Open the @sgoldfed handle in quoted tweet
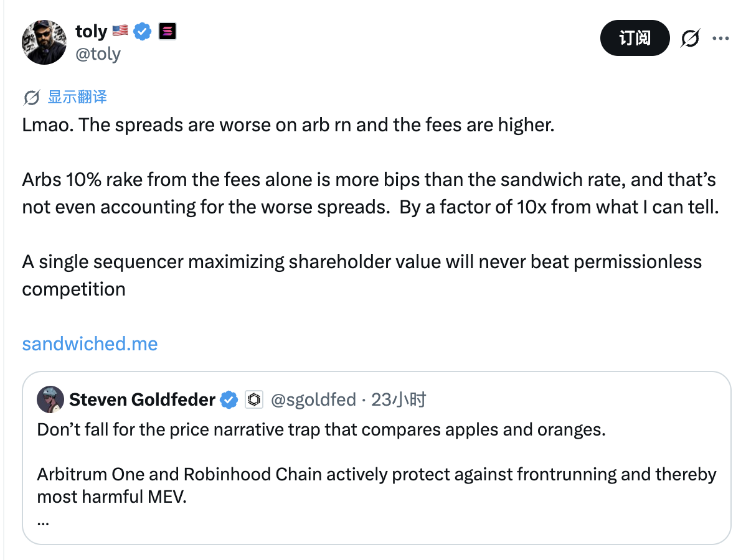The width and height of the screenshot is (746, 560). tap(313, 400)
